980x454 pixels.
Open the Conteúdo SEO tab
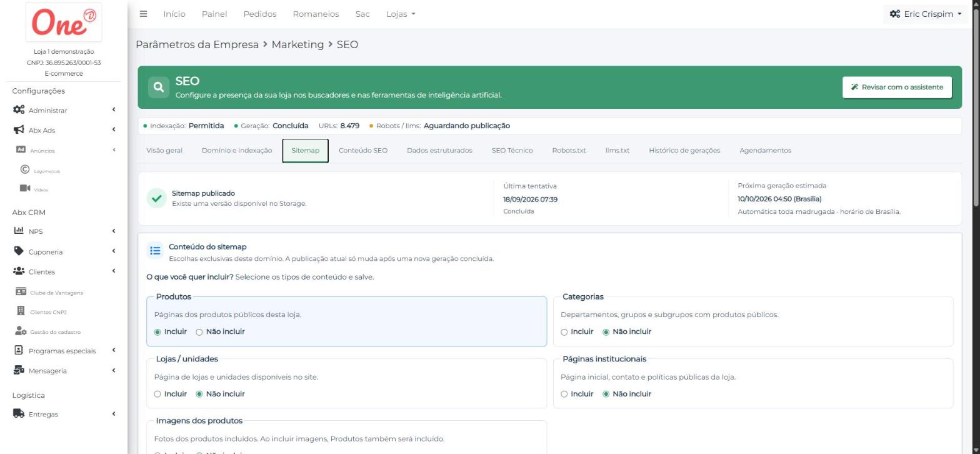tap(363, 150)
